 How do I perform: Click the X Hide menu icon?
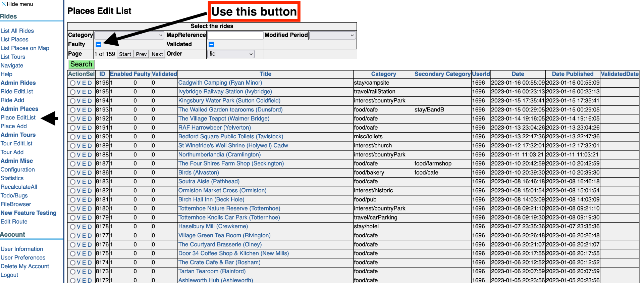click(4, 4)
